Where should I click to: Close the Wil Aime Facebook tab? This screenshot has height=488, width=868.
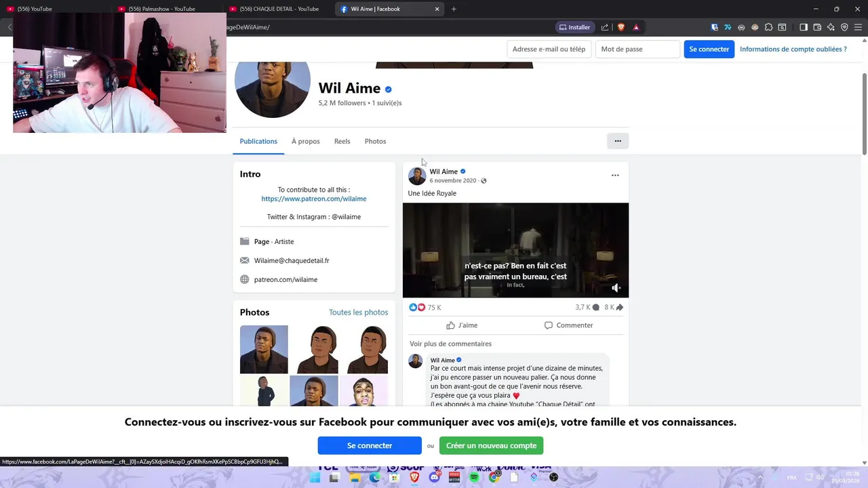[x=437, y=9]
